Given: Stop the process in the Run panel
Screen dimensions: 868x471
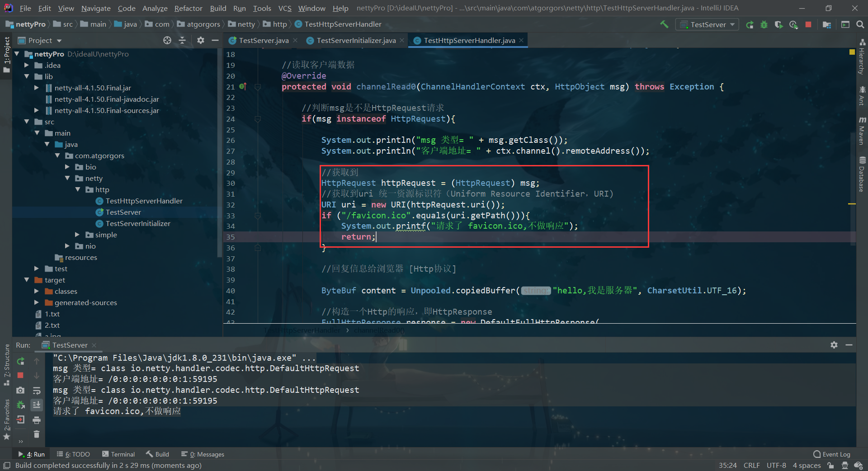Looking at the screenshot, I should 20,375.
